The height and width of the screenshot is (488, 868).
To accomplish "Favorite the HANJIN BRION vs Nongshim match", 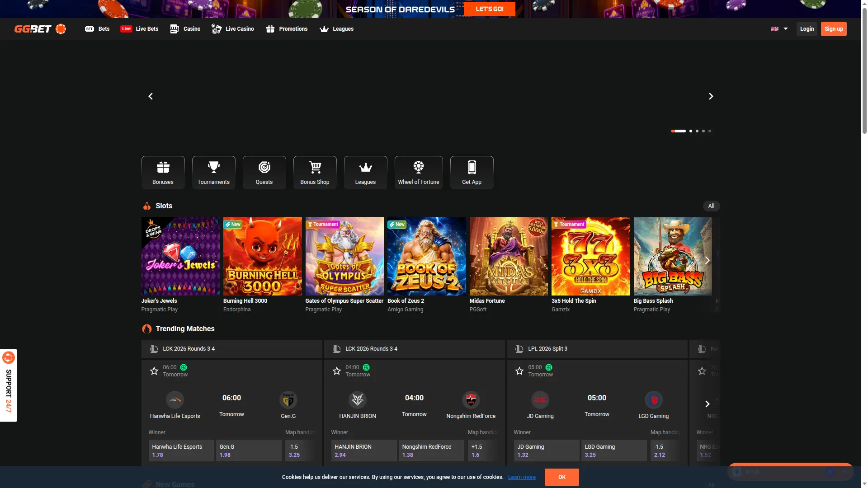I will pos(337,371).
